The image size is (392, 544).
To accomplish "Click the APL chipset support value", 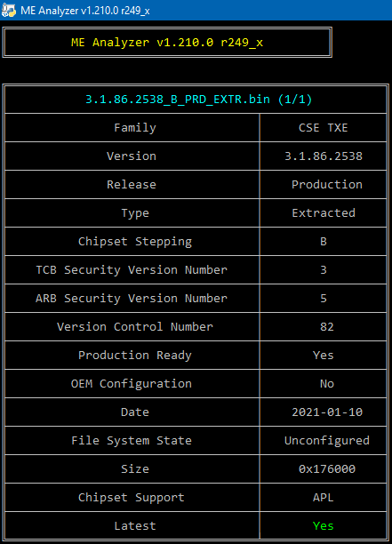I will click(323, 498).
